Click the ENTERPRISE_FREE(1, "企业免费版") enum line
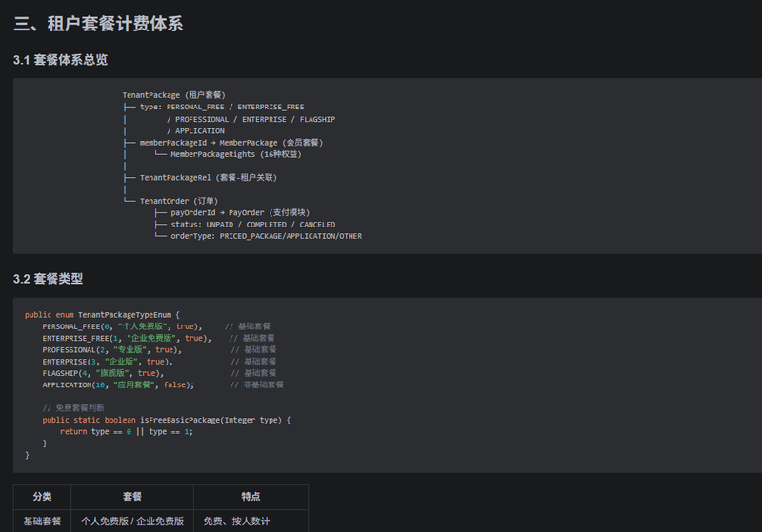 coord(127,338)
